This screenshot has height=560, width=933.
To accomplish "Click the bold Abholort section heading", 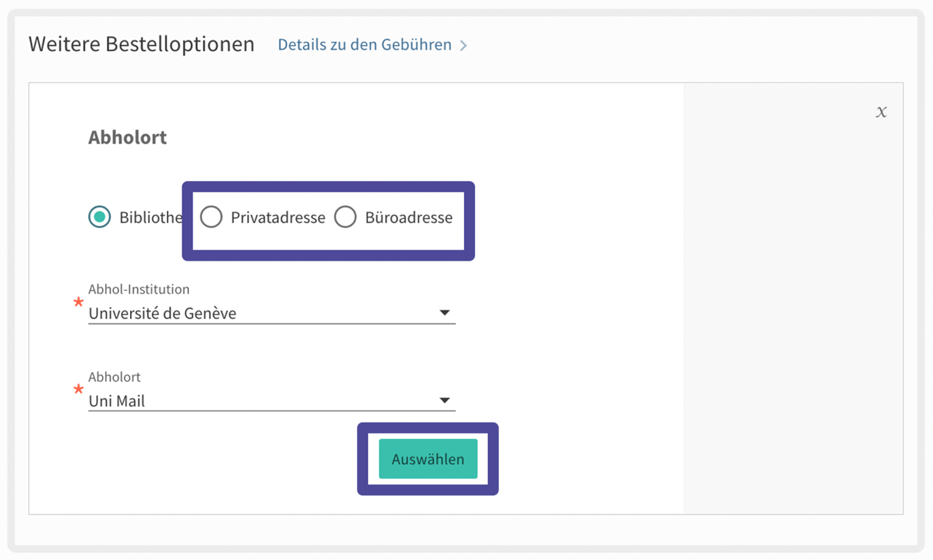I will (127, 137).
